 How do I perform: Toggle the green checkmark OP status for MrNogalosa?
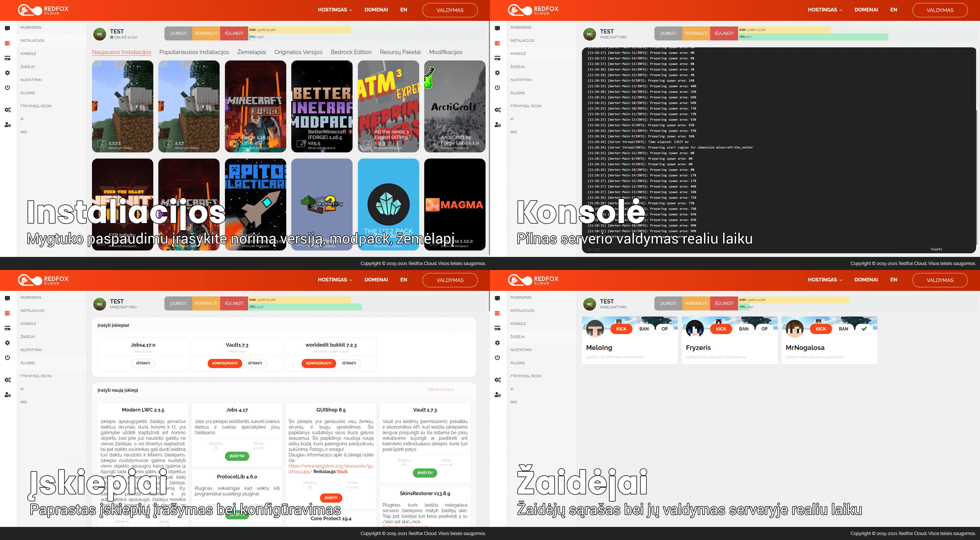pyautogui.click(x=864, y=329)
